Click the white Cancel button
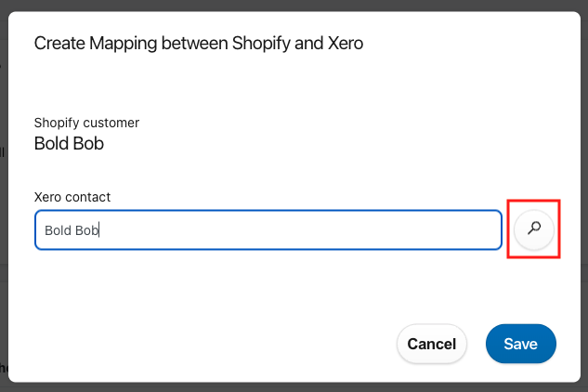This screenshot has height=392, width=588. pos(432,344)
